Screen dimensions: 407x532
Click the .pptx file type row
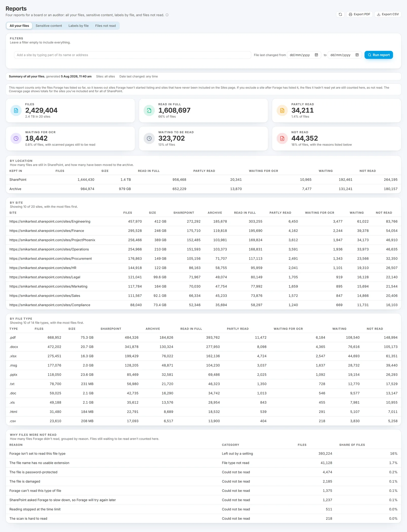(203, 375)
